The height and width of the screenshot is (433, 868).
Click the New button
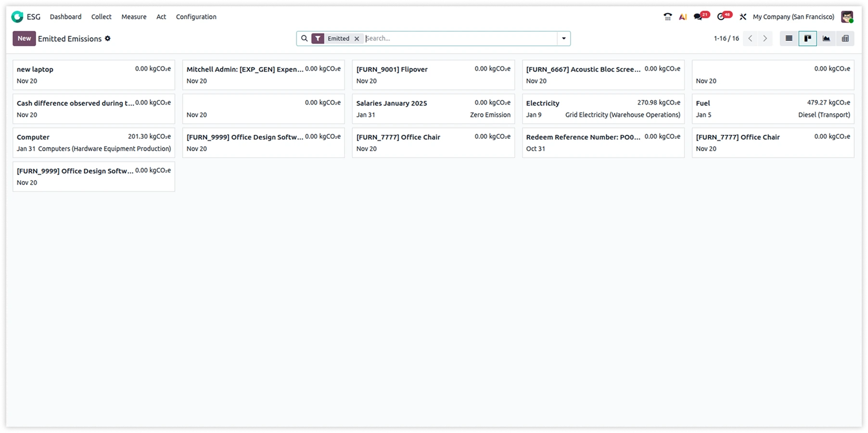(24, 39)
